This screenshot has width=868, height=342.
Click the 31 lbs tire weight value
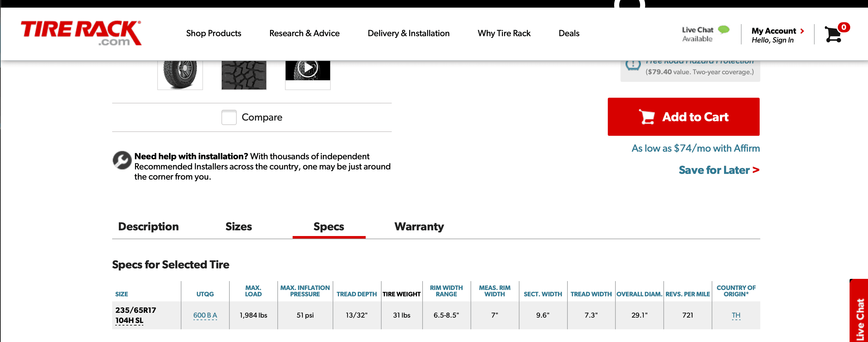(x=401, y=315)
